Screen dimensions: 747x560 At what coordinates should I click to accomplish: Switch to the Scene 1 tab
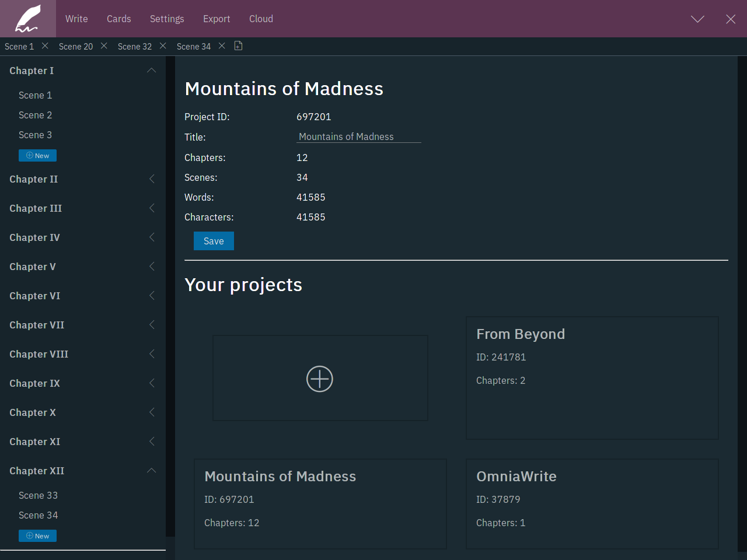[19, 47]
